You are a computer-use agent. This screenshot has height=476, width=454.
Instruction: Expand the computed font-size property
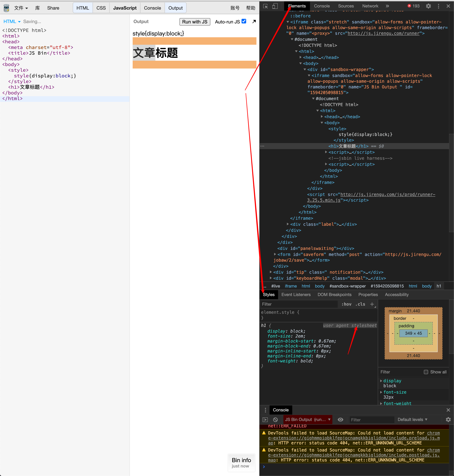tap(381, 392)
